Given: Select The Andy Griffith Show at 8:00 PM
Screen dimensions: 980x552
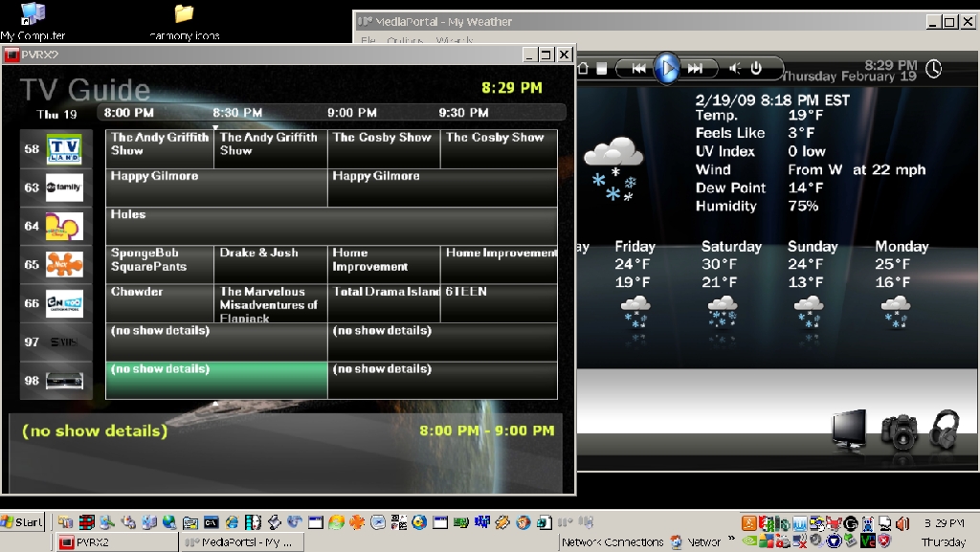Looking at the screenshot, I should [x=160, y=149].
